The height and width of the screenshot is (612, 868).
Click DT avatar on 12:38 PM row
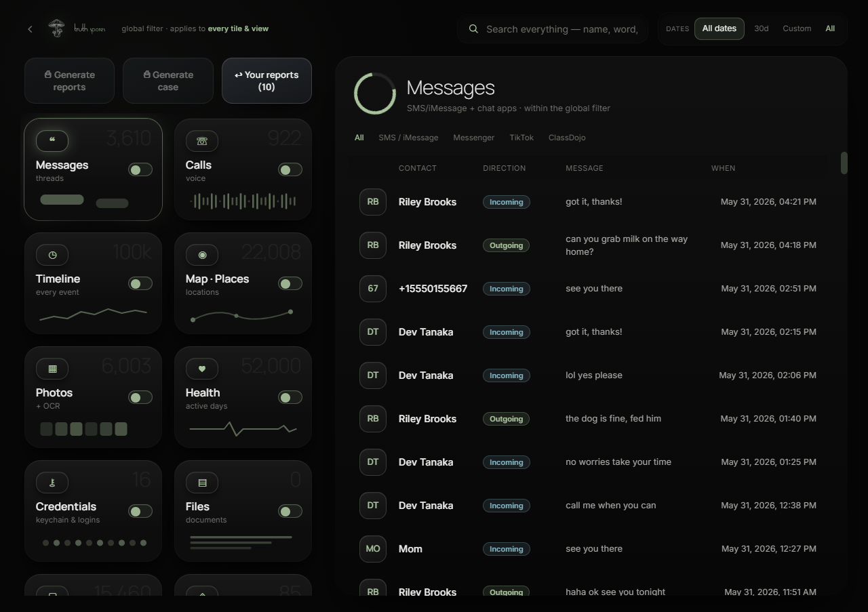click(x=373, y=506)
